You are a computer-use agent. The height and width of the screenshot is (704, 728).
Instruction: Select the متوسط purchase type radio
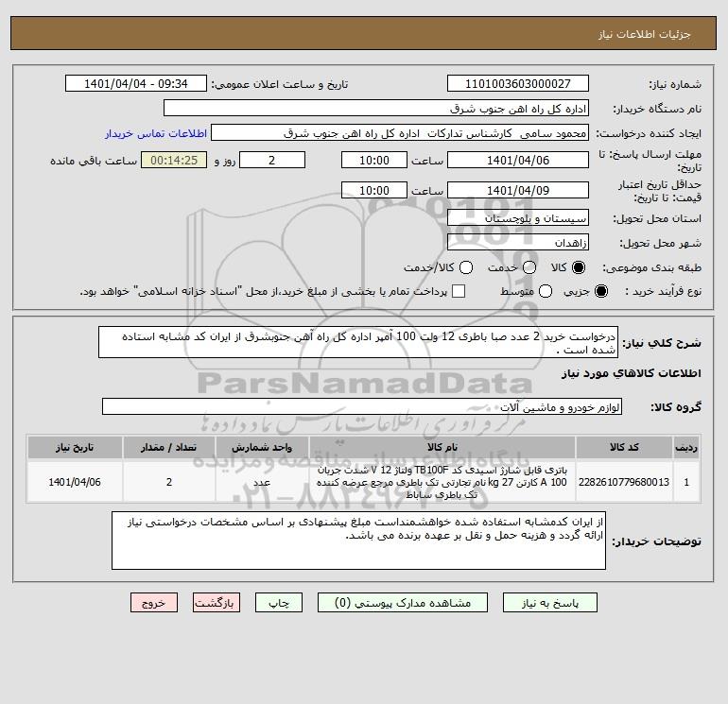click(546, 291)
